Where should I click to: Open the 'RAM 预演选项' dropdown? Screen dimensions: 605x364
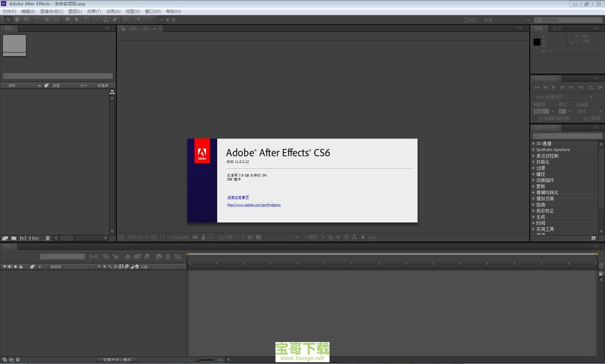tap(563, 97)
